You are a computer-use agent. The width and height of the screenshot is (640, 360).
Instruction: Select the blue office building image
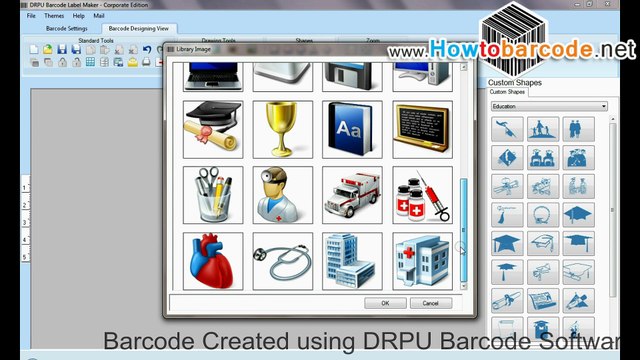(x=352, y=261)
